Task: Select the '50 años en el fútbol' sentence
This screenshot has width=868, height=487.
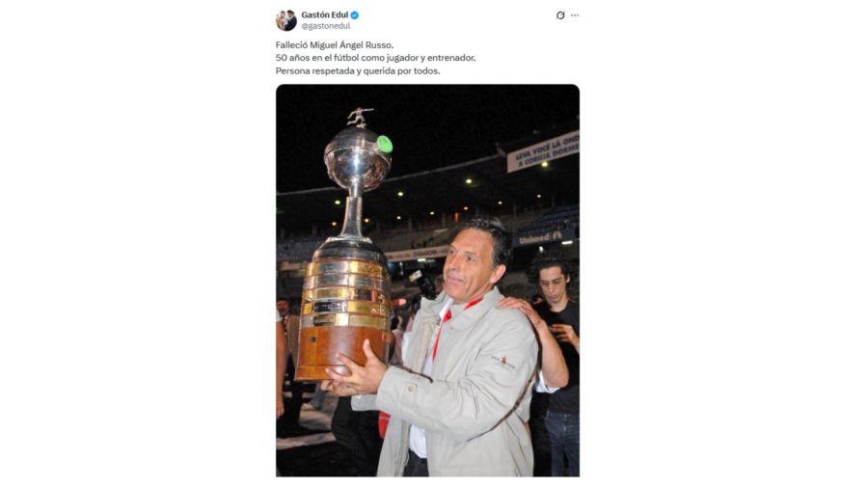Action: click(x=375, y=58)
